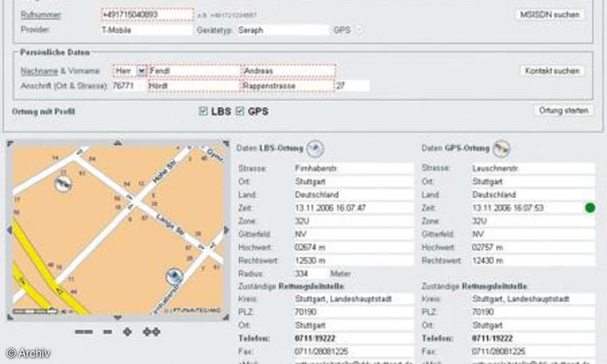The height and width of the screenshot is (364, 607).
Task: Click the GPS Rechtswert field 12430 m
Action: click(533, 260)
